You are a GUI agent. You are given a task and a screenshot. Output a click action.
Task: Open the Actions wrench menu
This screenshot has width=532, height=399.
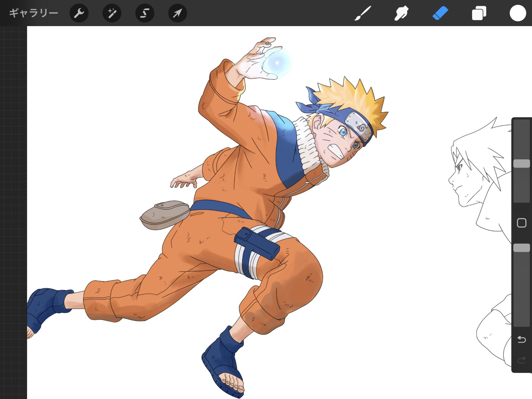click(x=79, y=13)
